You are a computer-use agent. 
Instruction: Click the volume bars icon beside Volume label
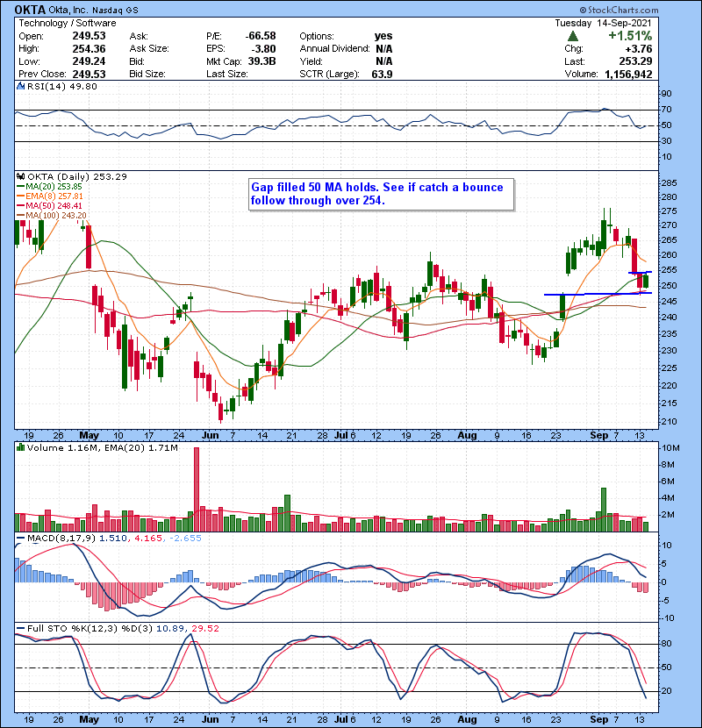(20, 447)
